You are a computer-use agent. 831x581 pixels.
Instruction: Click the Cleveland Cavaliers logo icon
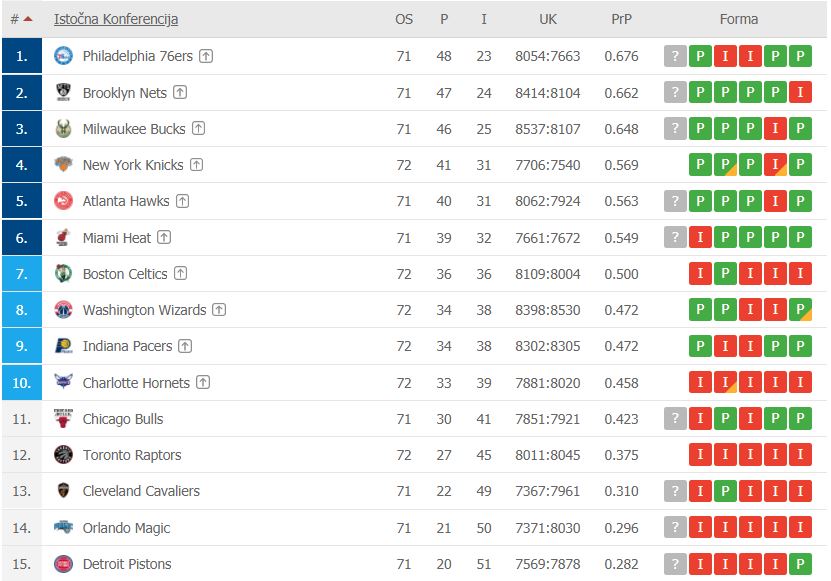pos(63,491)
